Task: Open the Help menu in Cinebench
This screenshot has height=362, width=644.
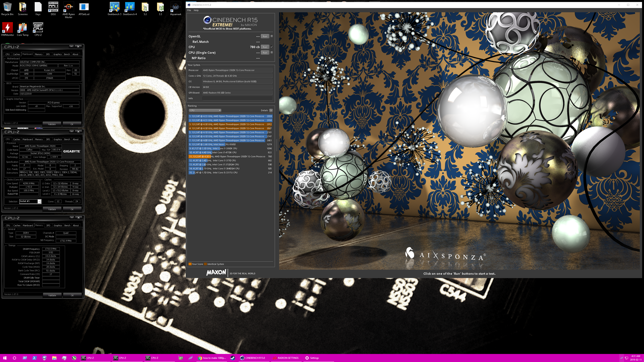Action: pos(196,10)
